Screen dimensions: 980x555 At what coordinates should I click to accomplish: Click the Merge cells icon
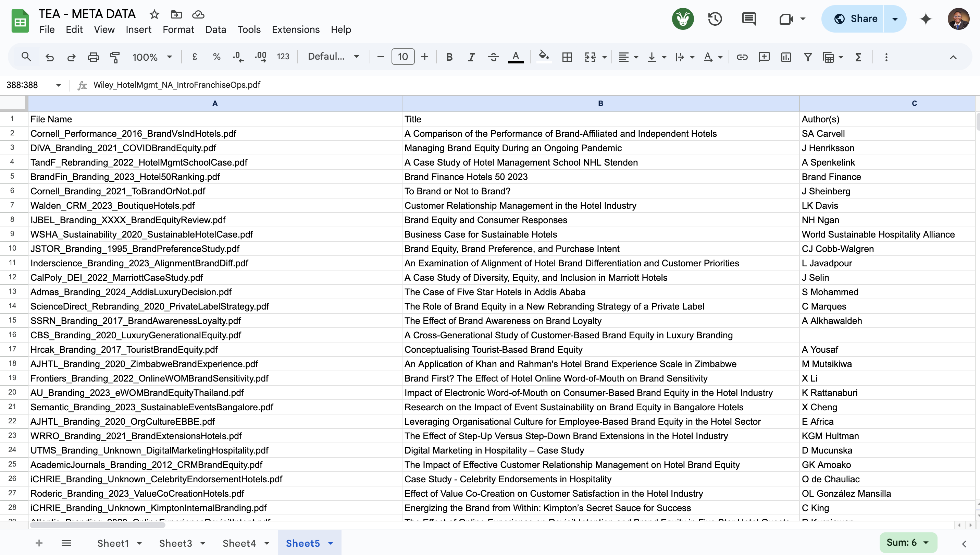590,57
